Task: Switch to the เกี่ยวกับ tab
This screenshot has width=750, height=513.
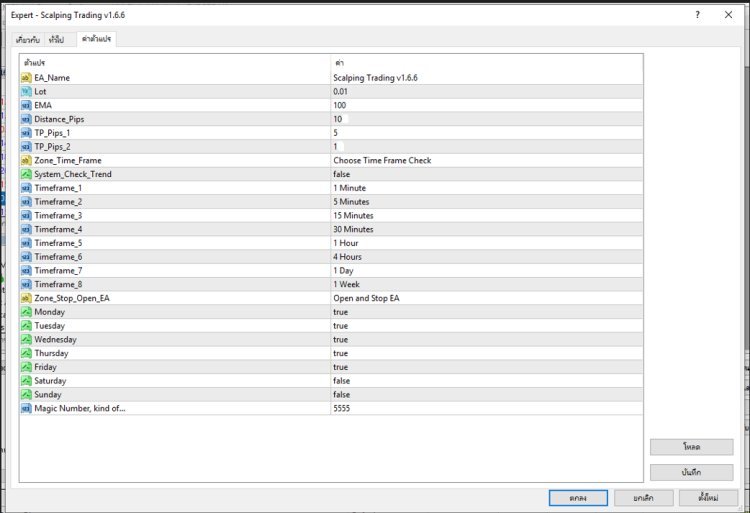Action: point(28,39)
